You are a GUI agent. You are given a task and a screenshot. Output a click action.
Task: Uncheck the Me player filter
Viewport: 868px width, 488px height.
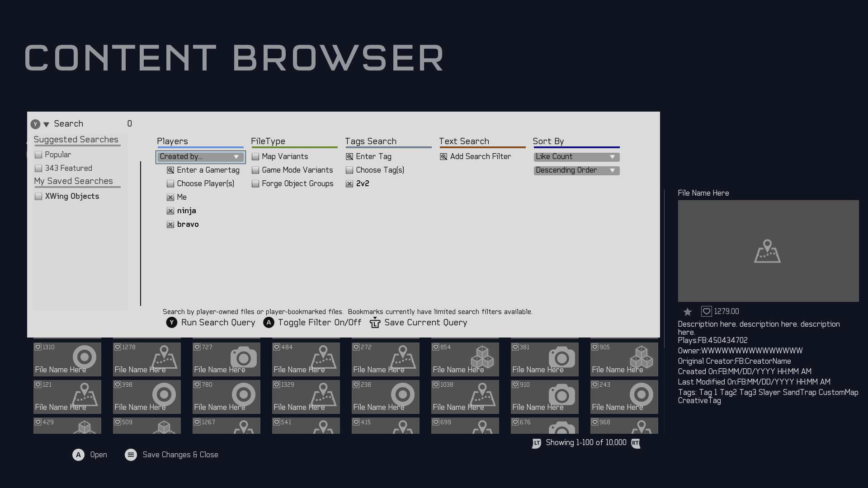170,197
